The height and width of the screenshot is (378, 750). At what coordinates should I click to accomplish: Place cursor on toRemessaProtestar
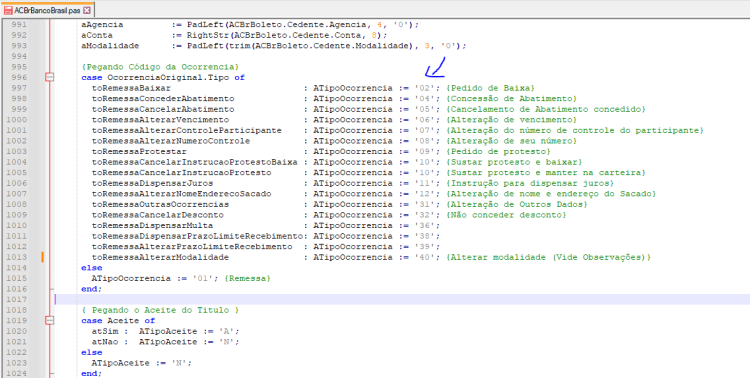(139, 151)
